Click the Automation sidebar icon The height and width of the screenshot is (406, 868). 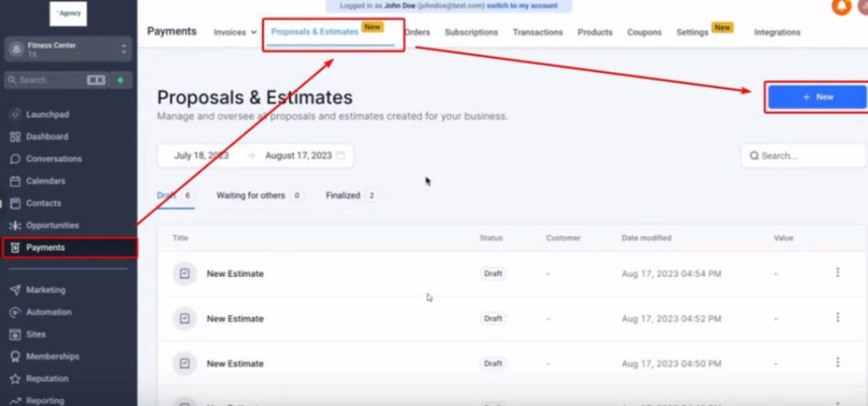(x=15, y=313)
